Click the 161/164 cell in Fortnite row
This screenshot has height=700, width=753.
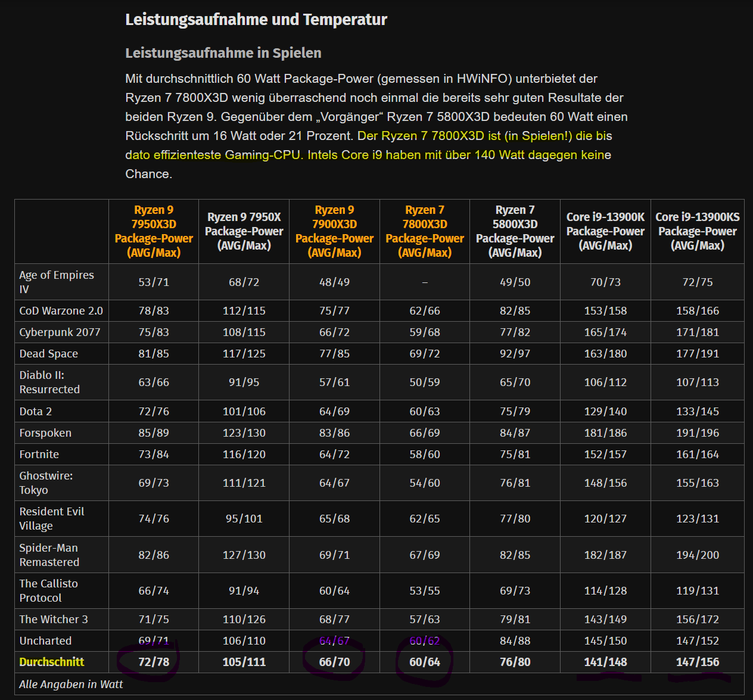(x=698, y=454)
